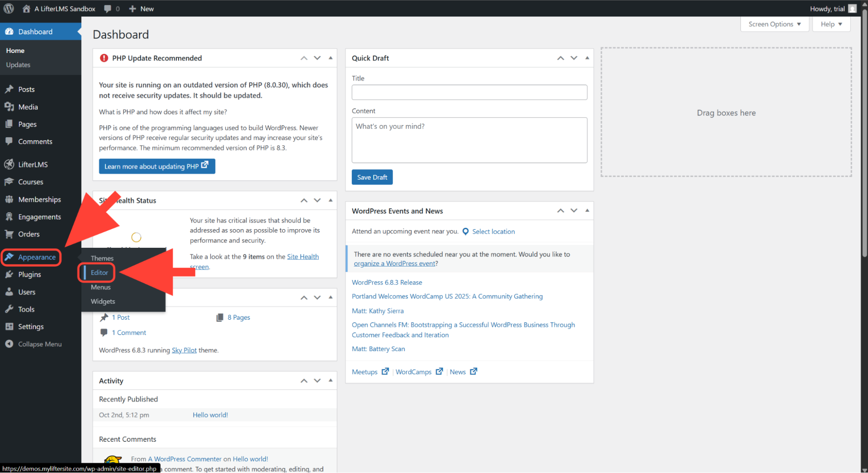Viewport: 868px width, 473px height.
Task: Click the LifterLMS rocket icon in sidebar
Action: (9, 164)
